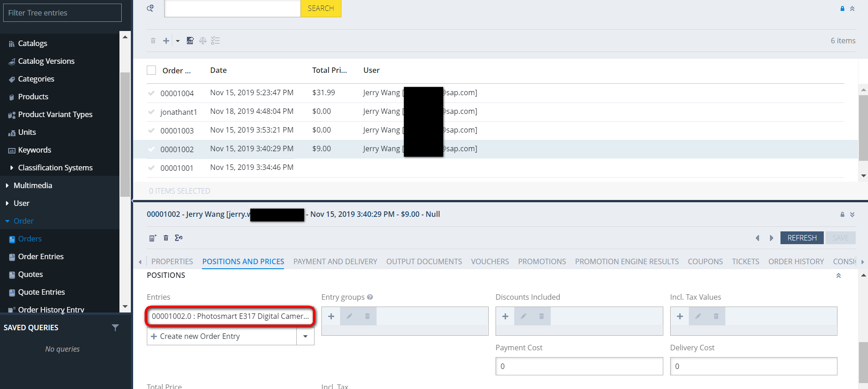The height and width of the screenshot is (389, 868).
Task: Collapse the Order tree node
Action: click(7, 221)
